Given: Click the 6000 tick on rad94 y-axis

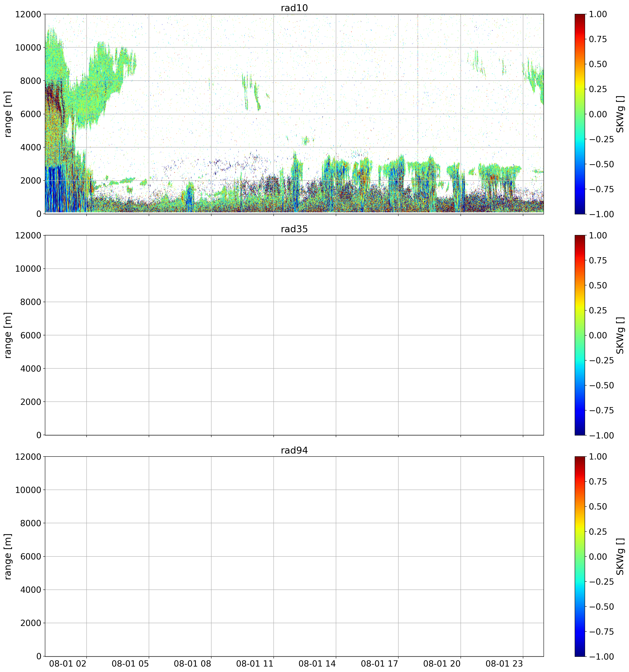Looking at the screenshot, I should click(x=31, y=556).
